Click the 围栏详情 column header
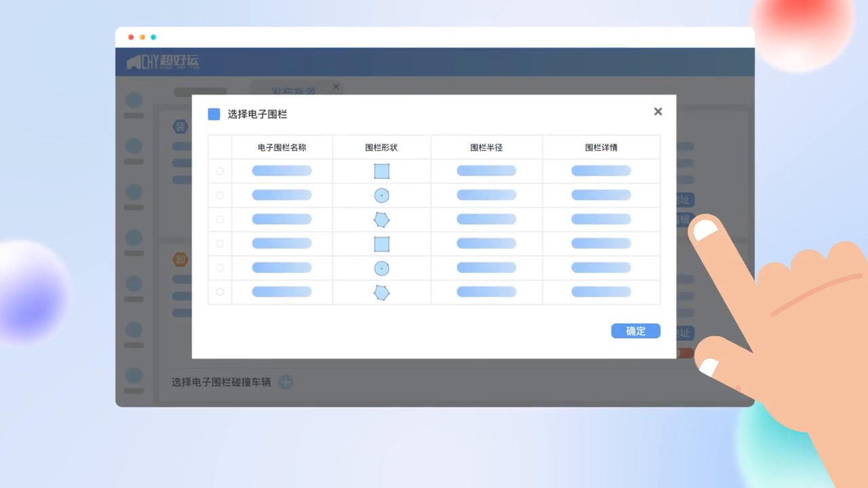Viewport: 868px width, 488px height. [x=601, y=147]
